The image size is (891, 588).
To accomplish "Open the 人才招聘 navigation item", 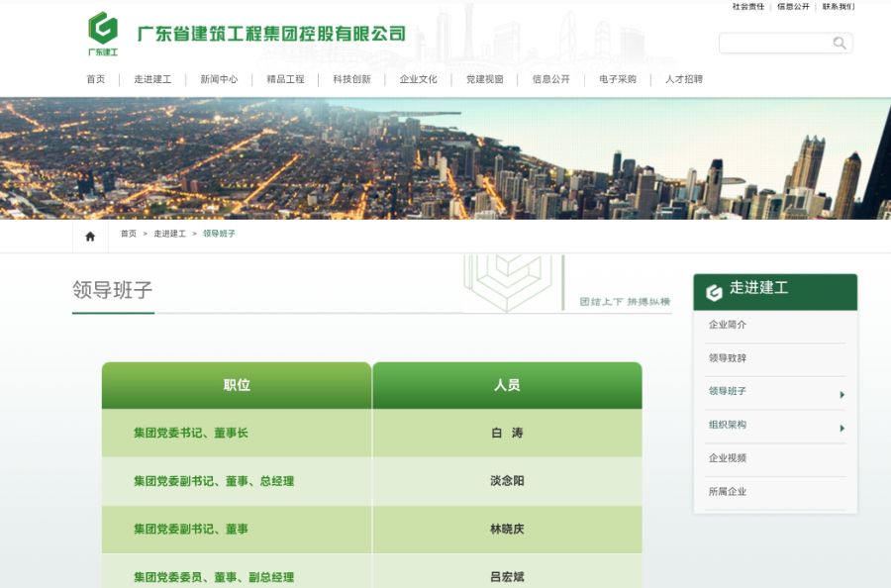I will (683, 79).
